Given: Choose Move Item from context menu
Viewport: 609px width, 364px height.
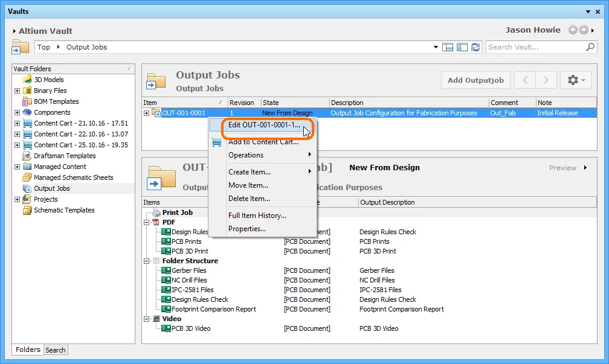Looking at the screenshot, I should pyautogui.click(x=263, y=185).
